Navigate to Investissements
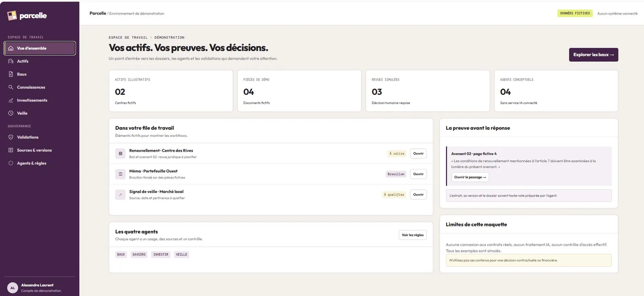 click(40, 100)
